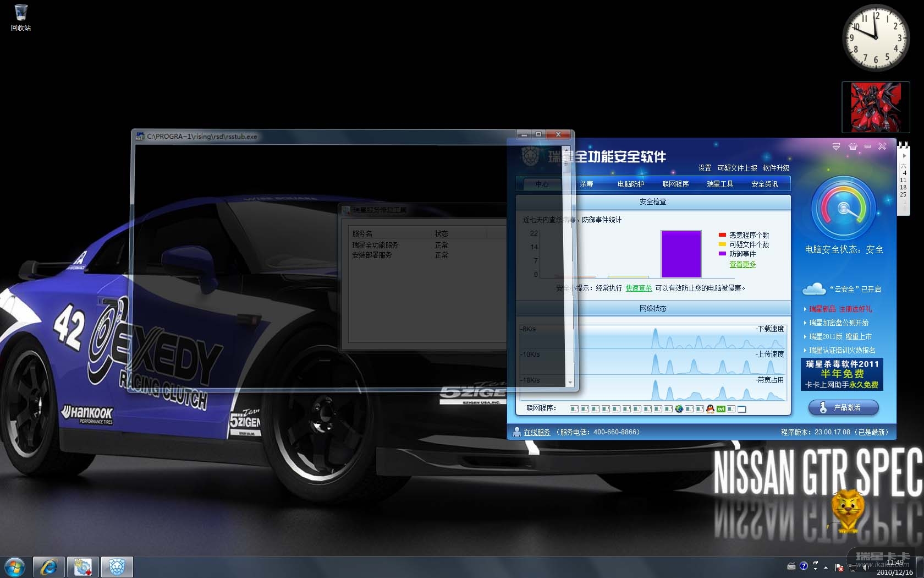Click the input keyboard tray icon
This screenshot has height=578, width=924.
coord(791,566)
